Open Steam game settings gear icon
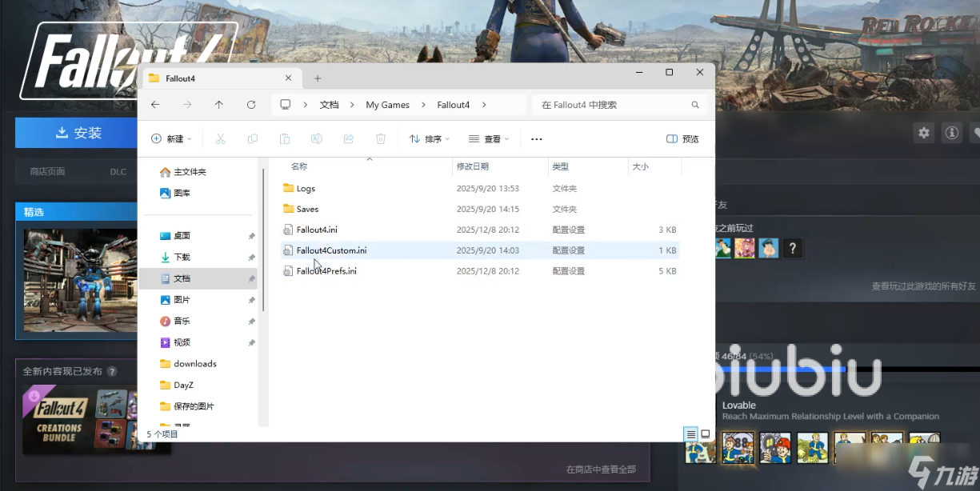The width and height of the screenshot is (980, 491). coord(924,133)
